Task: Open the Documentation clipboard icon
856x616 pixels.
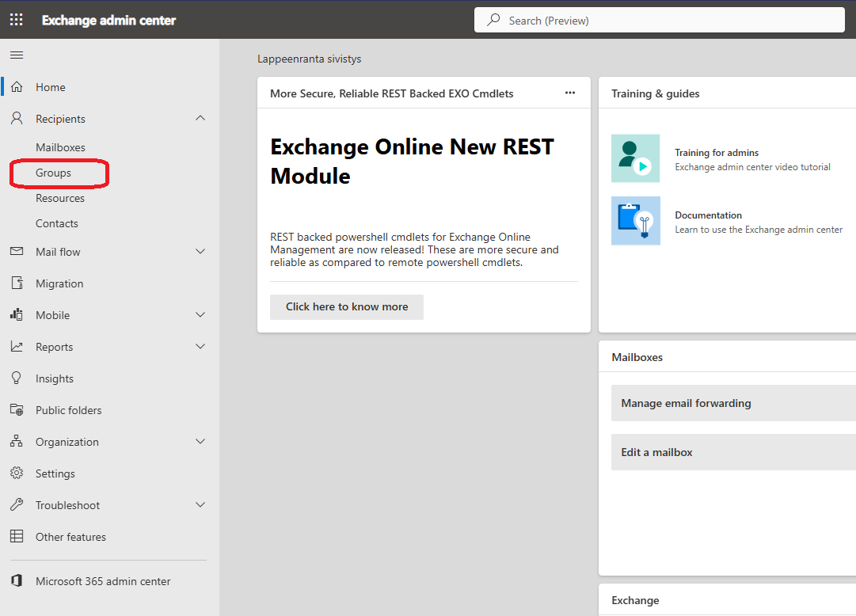Action: 635,221
